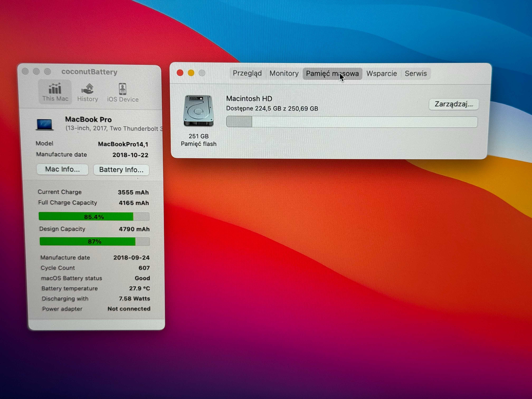
Task: Click the Macintosh HD drive icon
Action: [198, 111]
